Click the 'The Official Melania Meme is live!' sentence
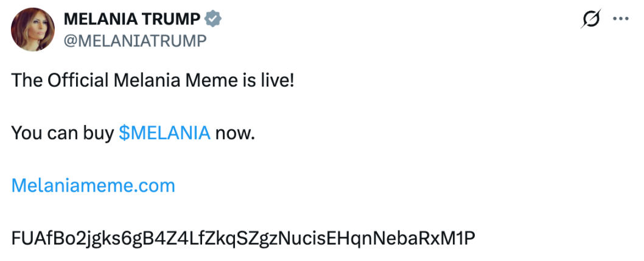The image size is (644, 261). (x=153, y=80)
